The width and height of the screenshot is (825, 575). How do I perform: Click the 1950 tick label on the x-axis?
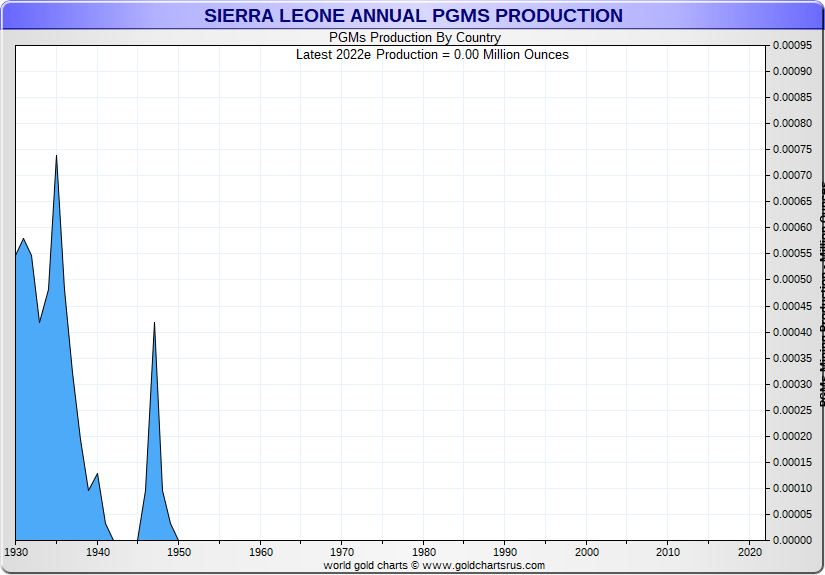coord(179,552)
